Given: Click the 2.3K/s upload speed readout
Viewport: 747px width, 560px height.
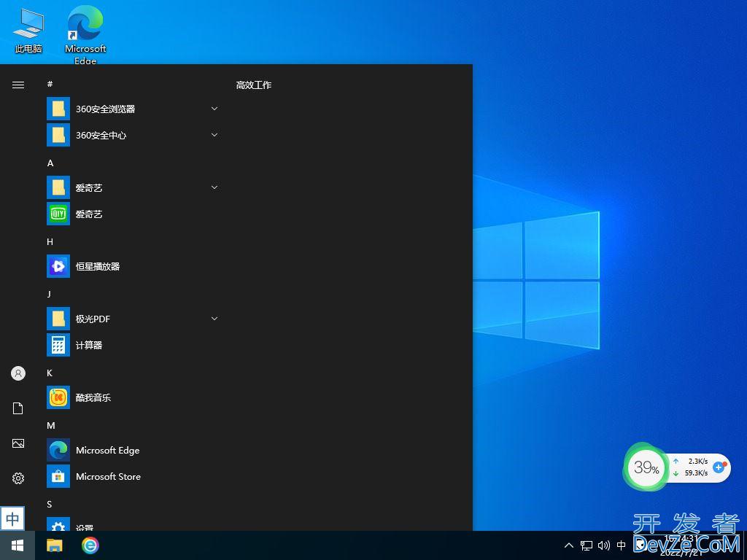Looking at the screenshot, I should [698, 461].
